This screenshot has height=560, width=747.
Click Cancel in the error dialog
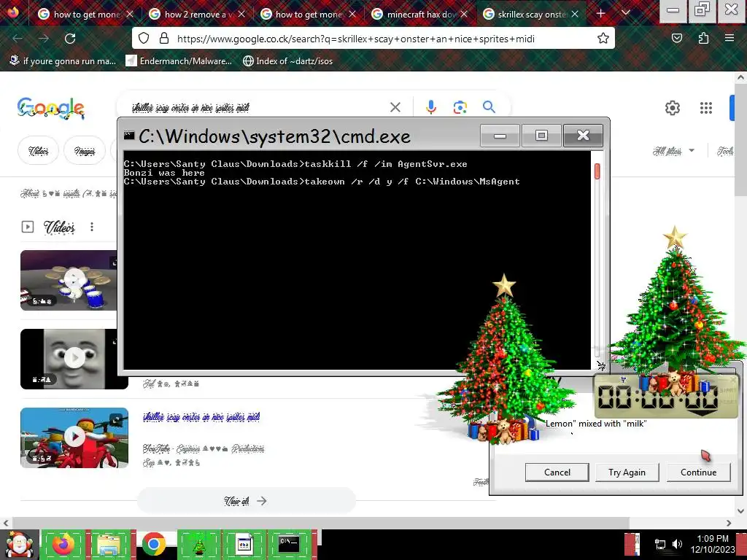557,472
